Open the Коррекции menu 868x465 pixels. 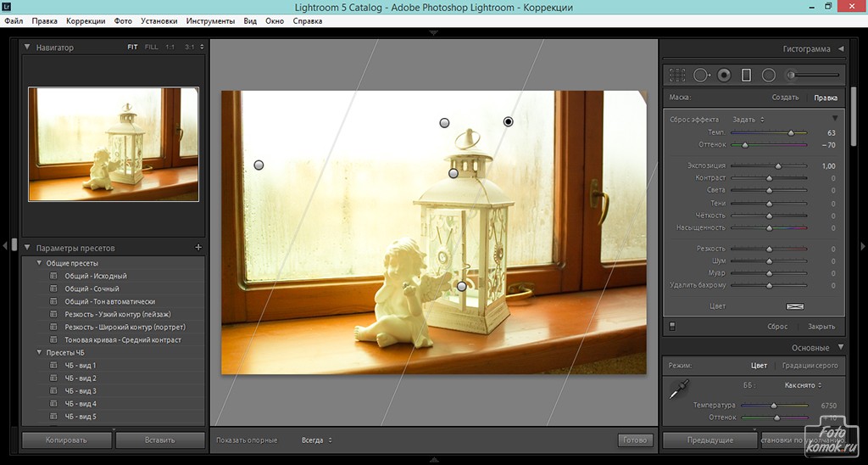pyautogui.click(x=86, y=21)
